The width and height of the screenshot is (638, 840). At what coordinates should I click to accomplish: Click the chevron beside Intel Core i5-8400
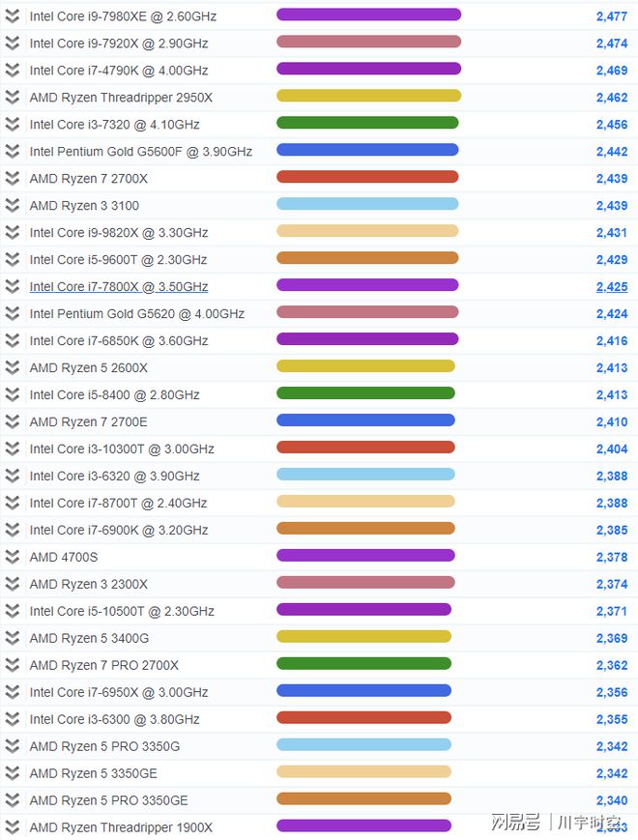(x=12, y=395)
